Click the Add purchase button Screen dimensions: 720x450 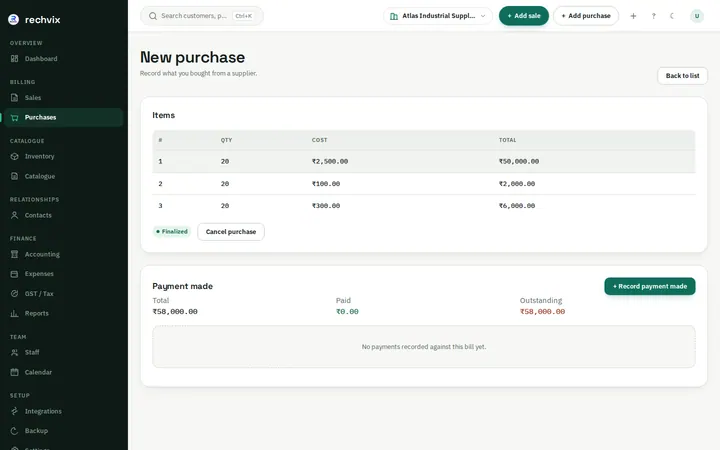pyautogui.click(x=586, y=16)
